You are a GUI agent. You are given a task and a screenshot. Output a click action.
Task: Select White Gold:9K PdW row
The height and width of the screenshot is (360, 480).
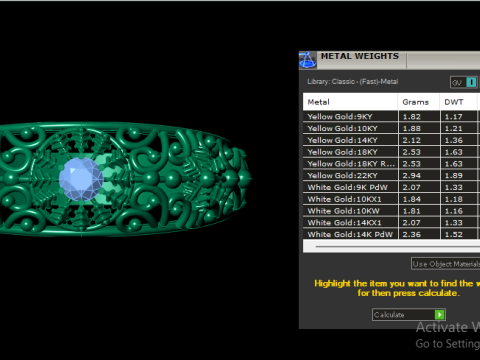[x=391, y=187]
